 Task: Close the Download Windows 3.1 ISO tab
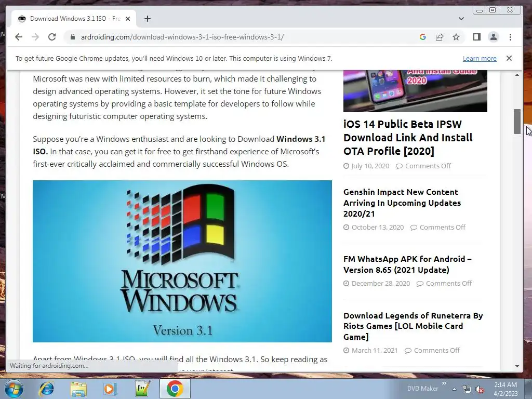pyautogui.click(x=128, y=19)
